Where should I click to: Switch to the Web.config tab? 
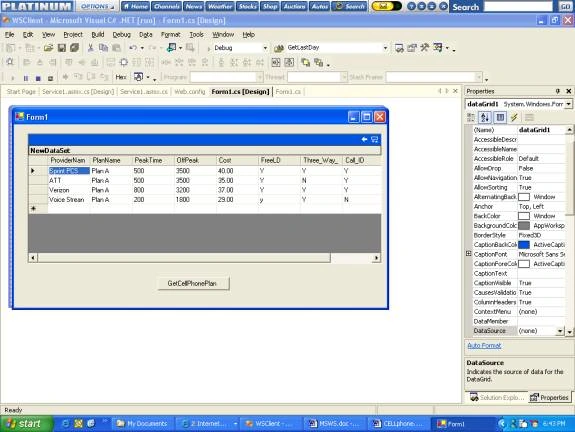tap(190, 92)
